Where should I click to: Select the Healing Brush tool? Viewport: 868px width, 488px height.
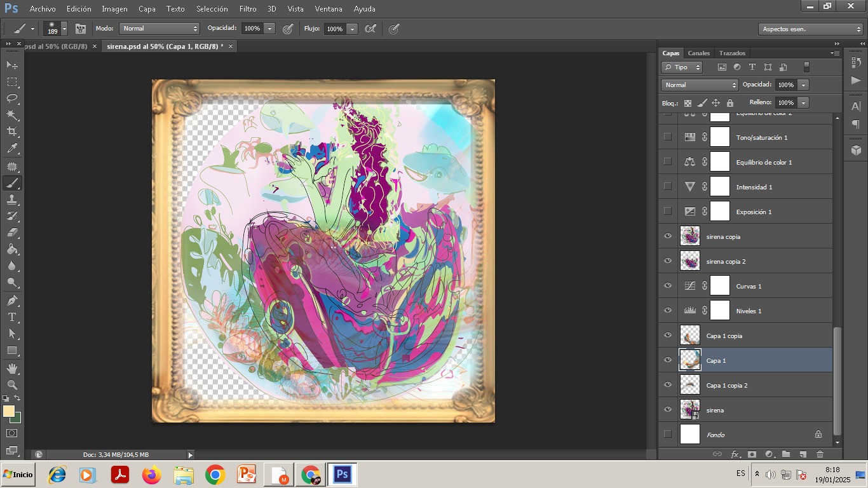click(12, 166)
